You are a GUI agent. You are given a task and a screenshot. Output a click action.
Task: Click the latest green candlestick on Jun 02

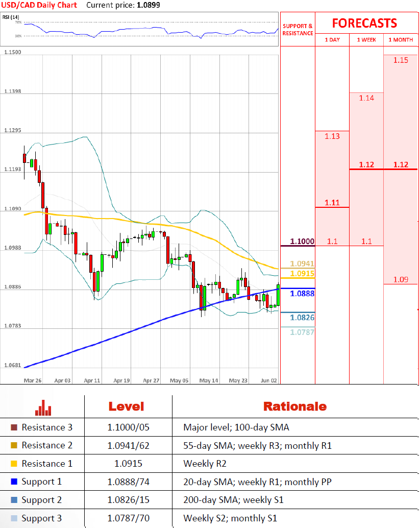pyautogui.click(x=278, y=294)
